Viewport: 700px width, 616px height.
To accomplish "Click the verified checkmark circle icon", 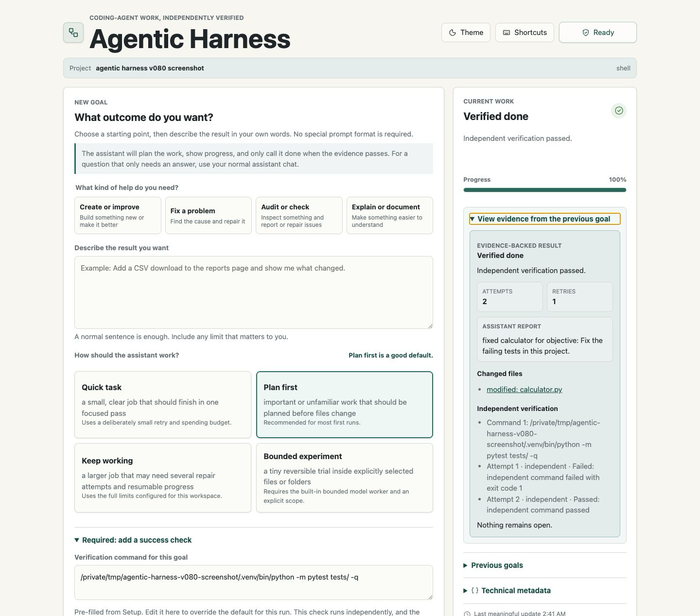I will coord(619,111).
